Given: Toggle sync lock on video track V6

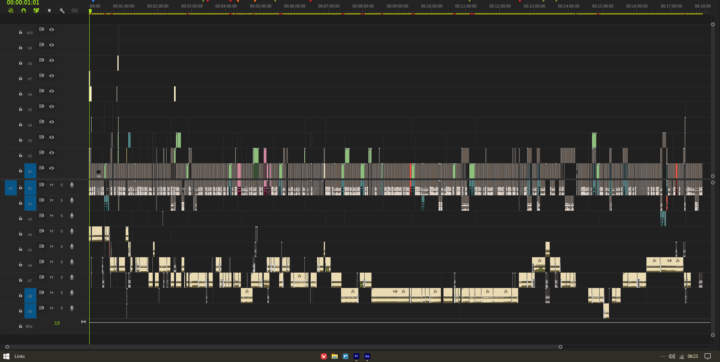Looking at the screenshot, I should coord(41,90).
